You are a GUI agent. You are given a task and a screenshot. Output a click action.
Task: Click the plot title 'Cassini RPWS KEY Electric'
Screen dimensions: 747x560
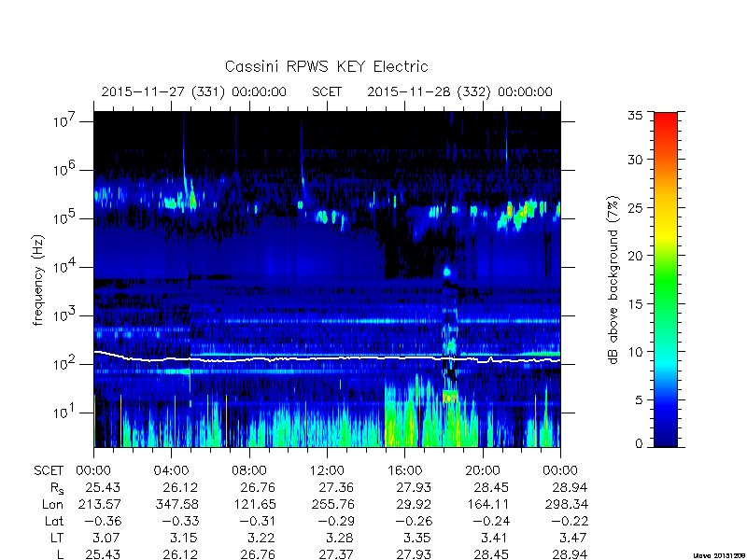pos(326,66)
